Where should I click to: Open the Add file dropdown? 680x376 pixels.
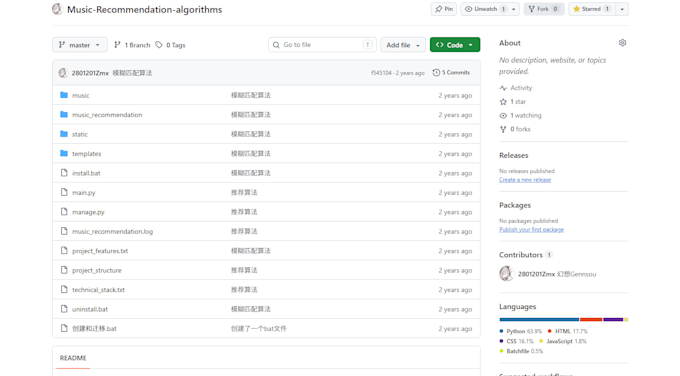pyautogui.click(x=403, y=45)
